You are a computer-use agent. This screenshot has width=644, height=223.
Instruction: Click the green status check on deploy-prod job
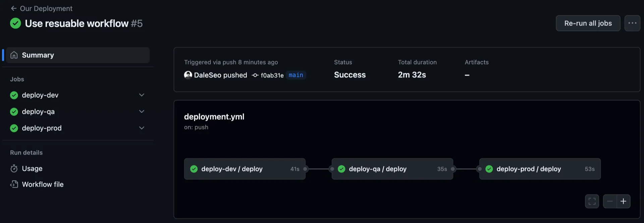click(x=14, y=128)
